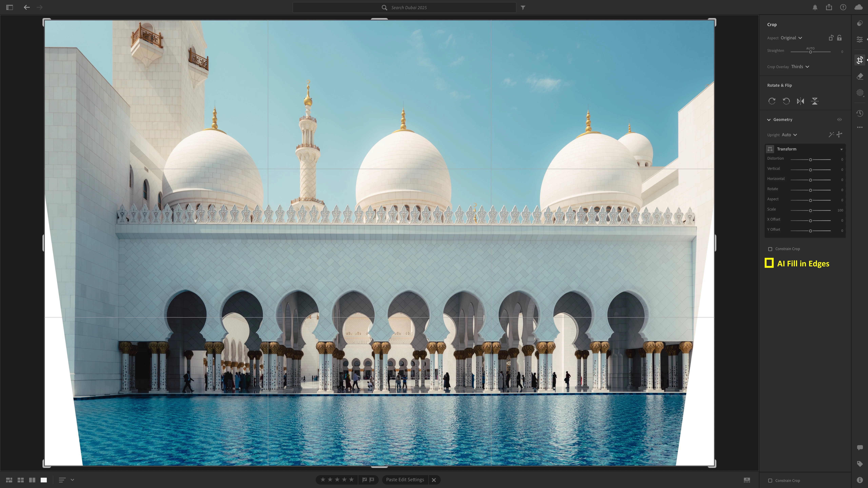Image resolution: width=868 pixels, height=488 pixels.
Task: Open the Aspect Original dropdown
Action: tap(791, 38)
